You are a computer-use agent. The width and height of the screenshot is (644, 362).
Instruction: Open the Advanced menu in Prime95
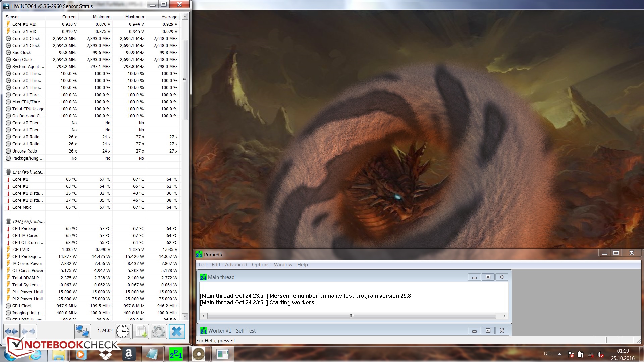(236, 265)
